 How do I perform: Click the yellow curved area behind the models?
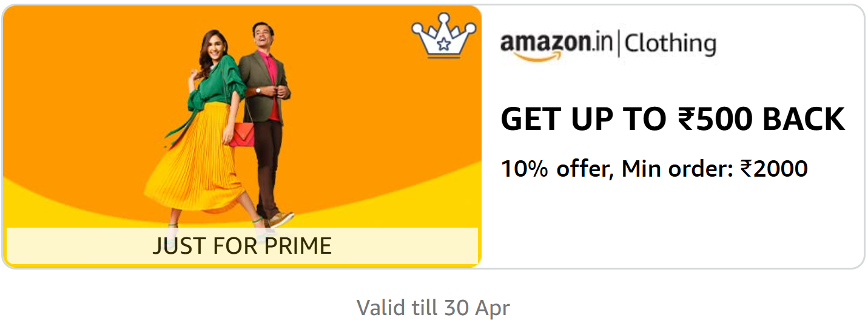[394, 206]
